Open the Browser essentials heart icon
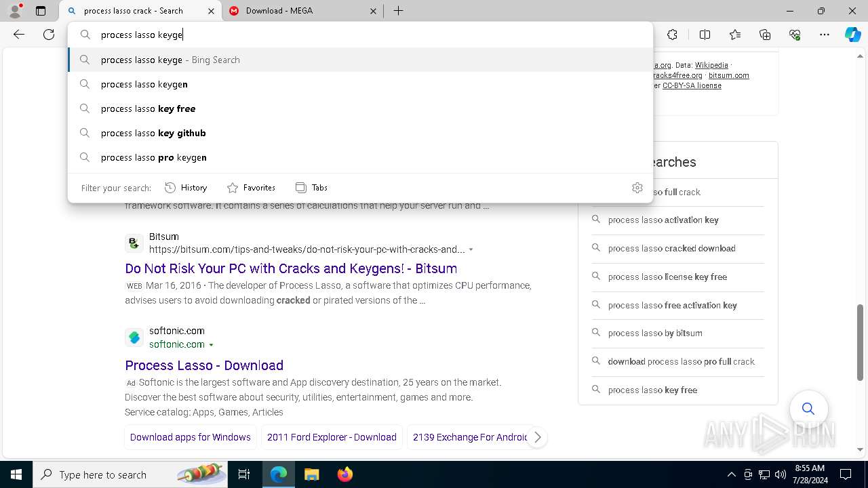Screen dimensions: 868x488 795,35
